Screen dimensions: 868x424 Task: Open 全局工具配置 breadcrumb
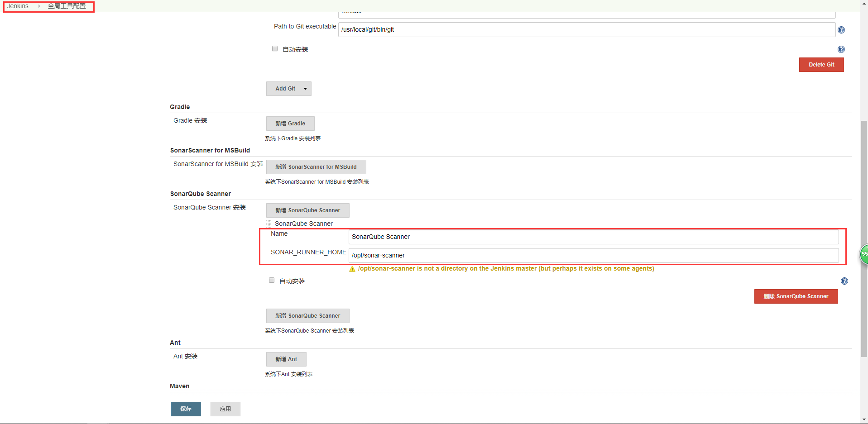pyautogui.click(x=67, y=6)
